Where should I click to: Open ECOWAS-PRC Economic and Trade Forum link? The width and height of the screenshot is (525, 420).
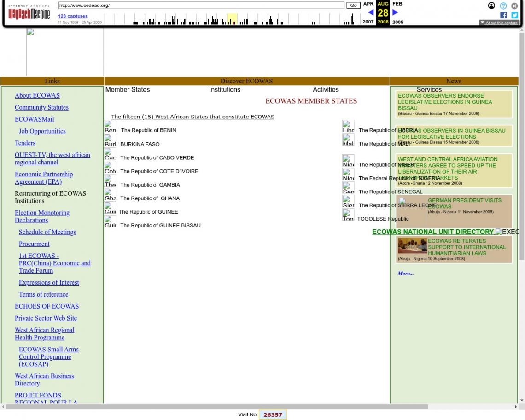tap(55, 263)
